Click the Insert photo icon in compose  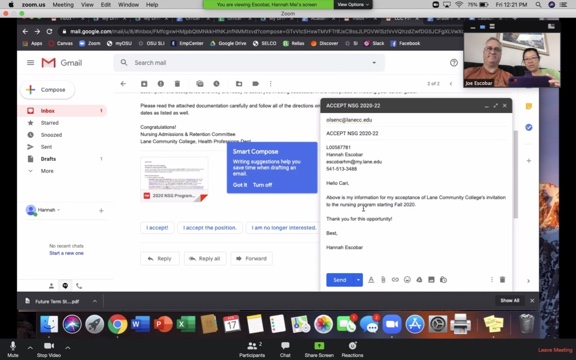(x=431, y=280)
